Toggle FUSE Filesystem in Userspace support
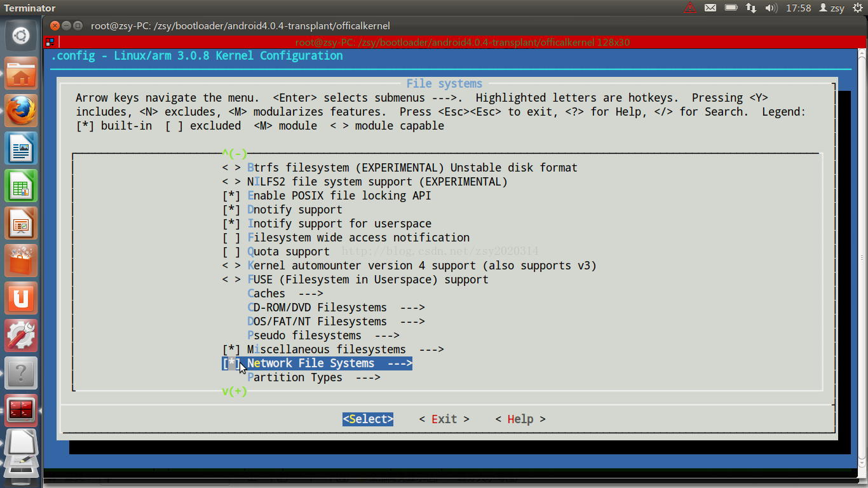Viewport: 868px width, 488px height. click(x=231, y=280)
